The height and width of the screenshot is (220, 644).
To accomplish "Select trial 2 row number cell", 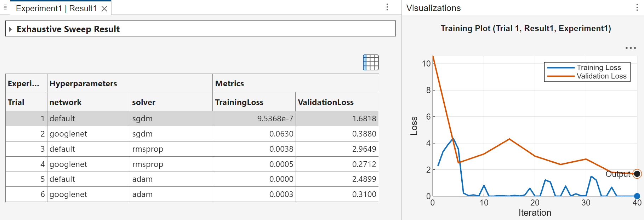I will point(27,134).
